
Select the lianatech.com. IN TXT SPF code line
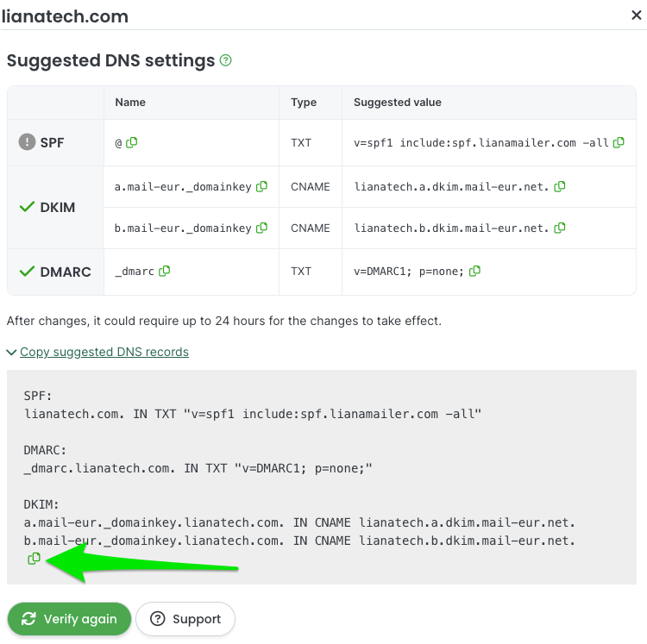pos(253,414)
